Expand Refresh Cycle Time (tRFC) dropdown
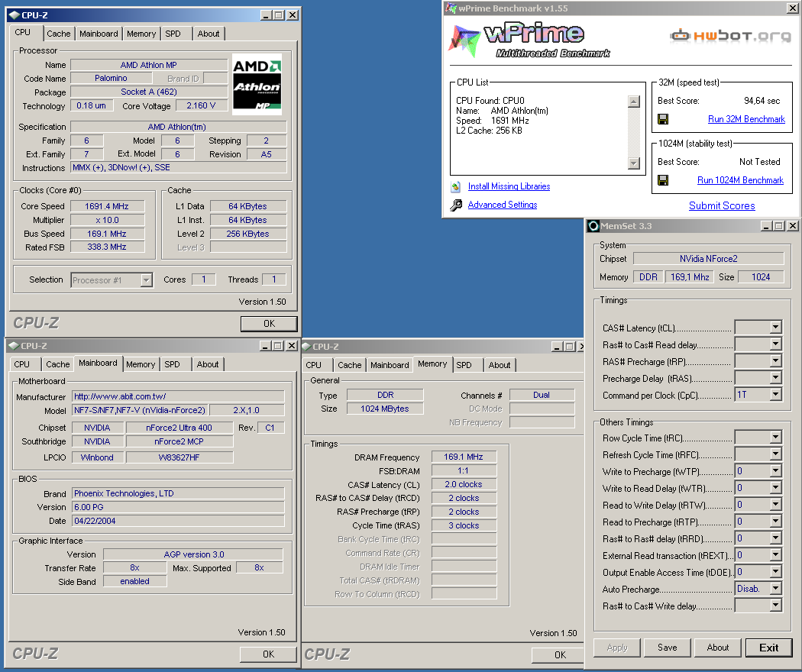 tap(776, 454)
